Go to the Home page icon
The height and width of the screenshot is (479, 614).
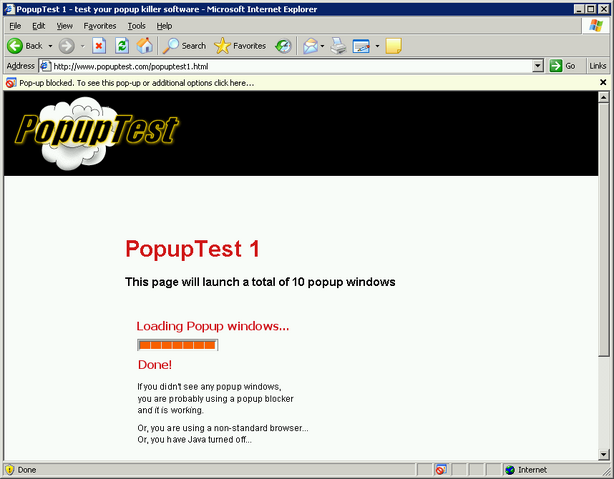[x=144, y=46]
